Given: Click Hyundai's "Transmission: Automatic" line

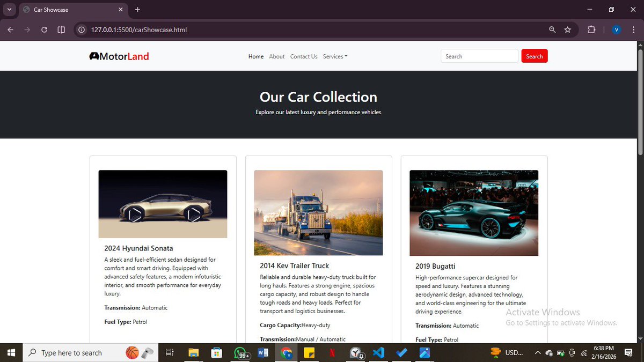Looking at the screenshot, I should pyautogui.click(x=136, y=308).
